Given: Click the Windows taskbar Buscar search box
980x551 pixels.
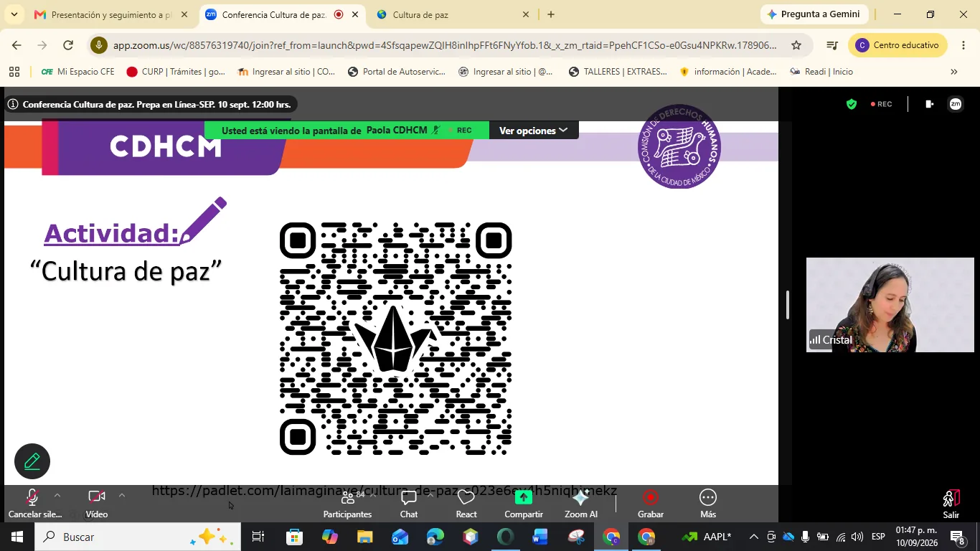Looking at the screenshot, I should click(x=138, y=537).
